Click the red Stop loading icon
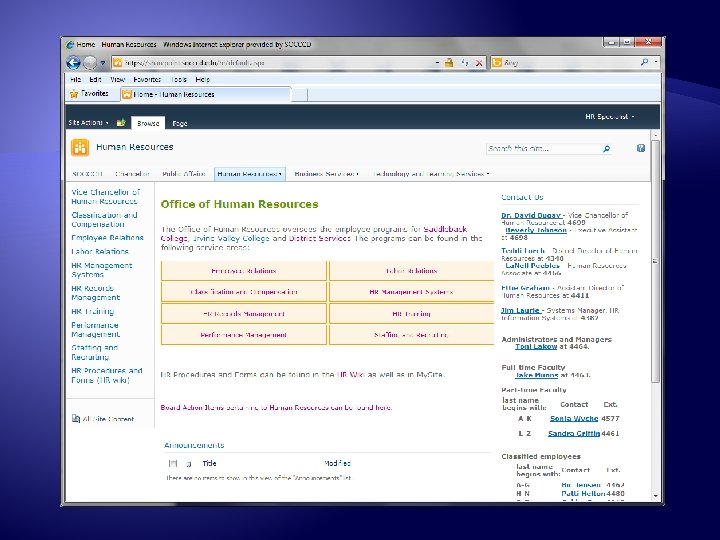Viewport: 720px width, 540px height. tap(479, 63)
